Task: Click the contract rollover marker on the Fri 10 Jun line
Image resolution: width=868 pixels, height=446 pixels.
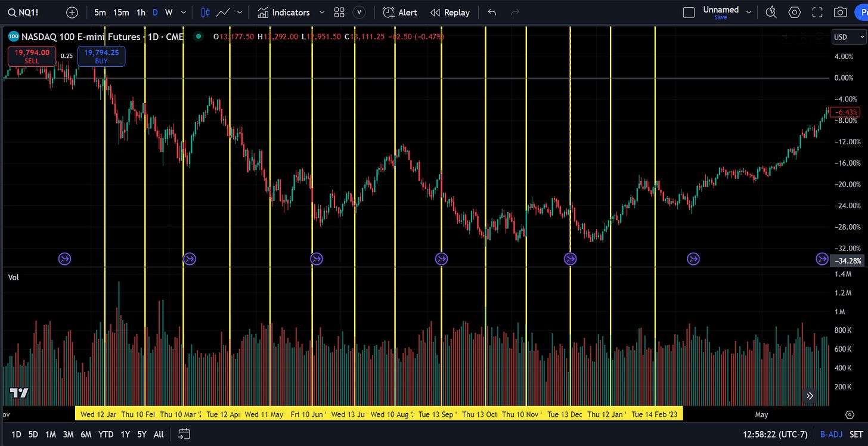Action: tap(317, 259)
